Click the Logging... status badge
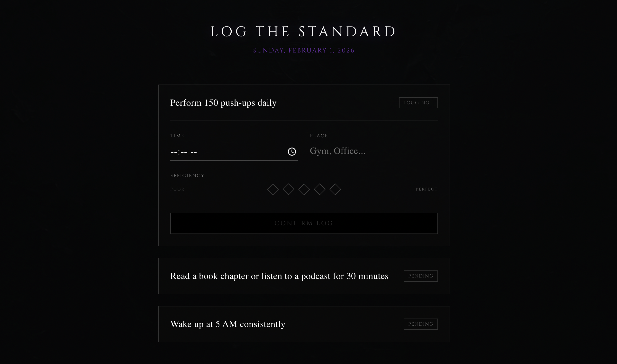This screenshot has width=617, height=364. pos(418,103)
